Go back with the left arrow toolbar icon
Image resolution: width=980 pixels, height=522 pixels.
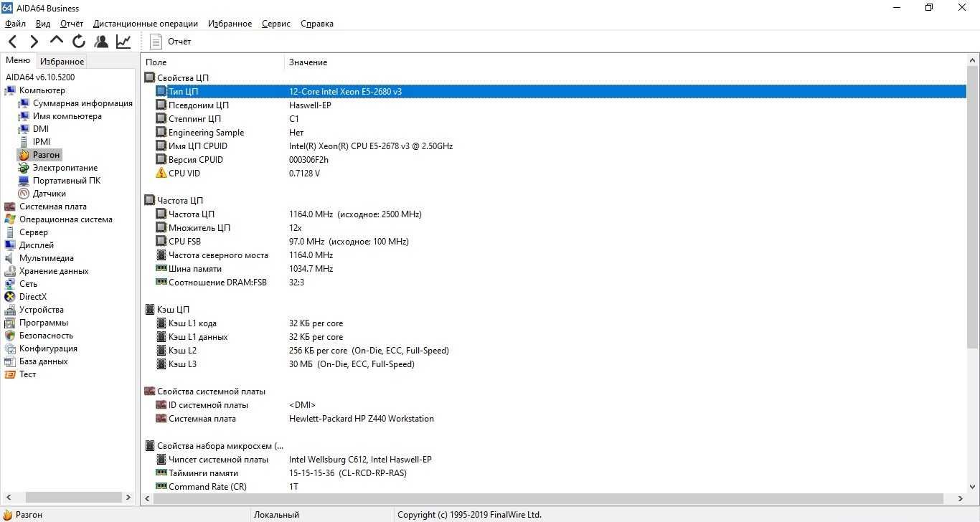click(12, 42)
